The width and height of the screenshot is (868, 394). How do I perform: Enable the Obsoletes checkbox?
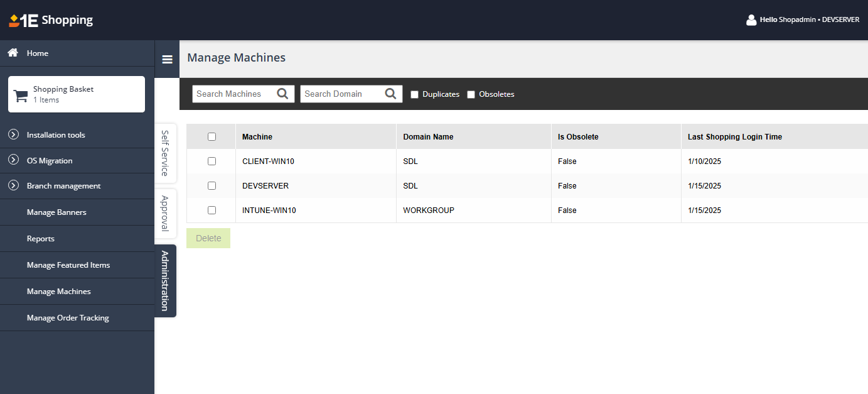(x=471, y=94)
